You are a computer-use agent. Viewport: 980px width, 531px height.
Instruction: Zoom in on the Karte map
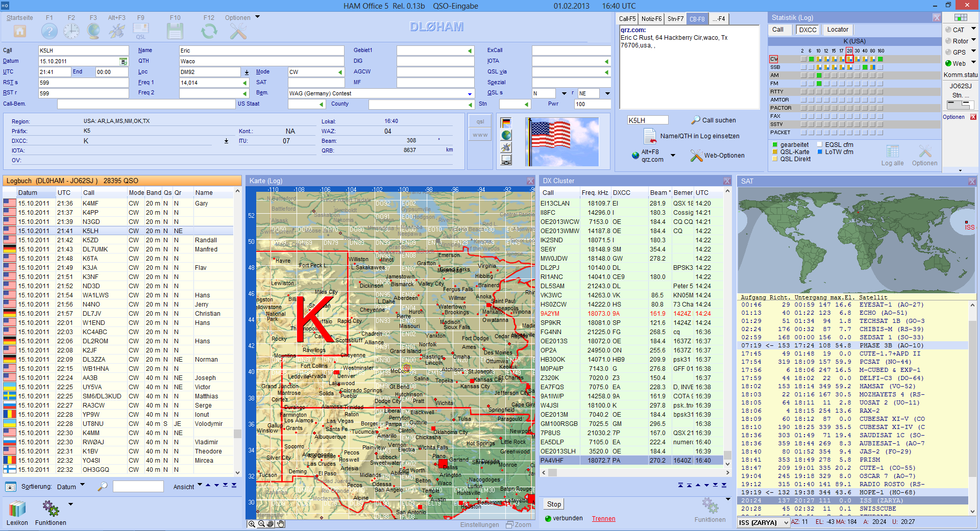click(252, 524)
